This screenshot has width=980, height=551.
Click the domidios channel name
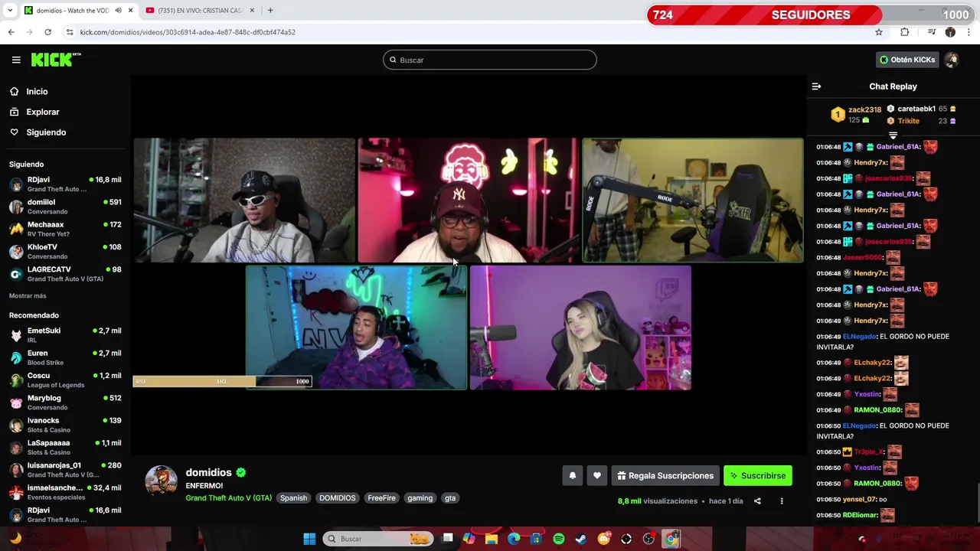[x=208, y=473]
